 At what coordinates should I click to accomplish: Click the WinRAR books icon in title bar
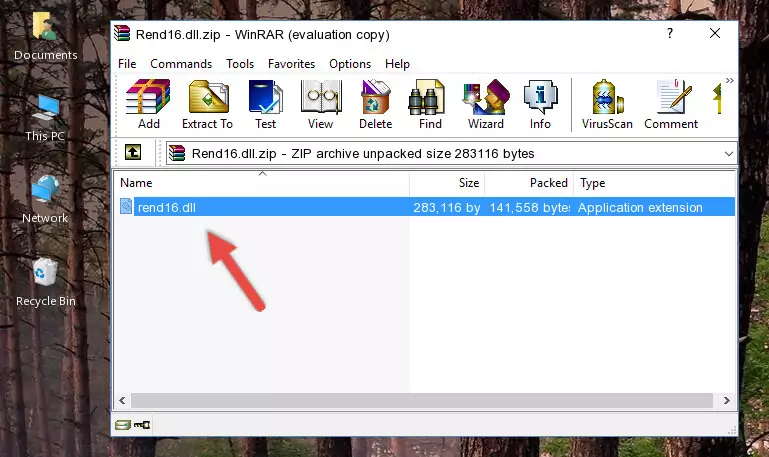(x=122, y=33)
